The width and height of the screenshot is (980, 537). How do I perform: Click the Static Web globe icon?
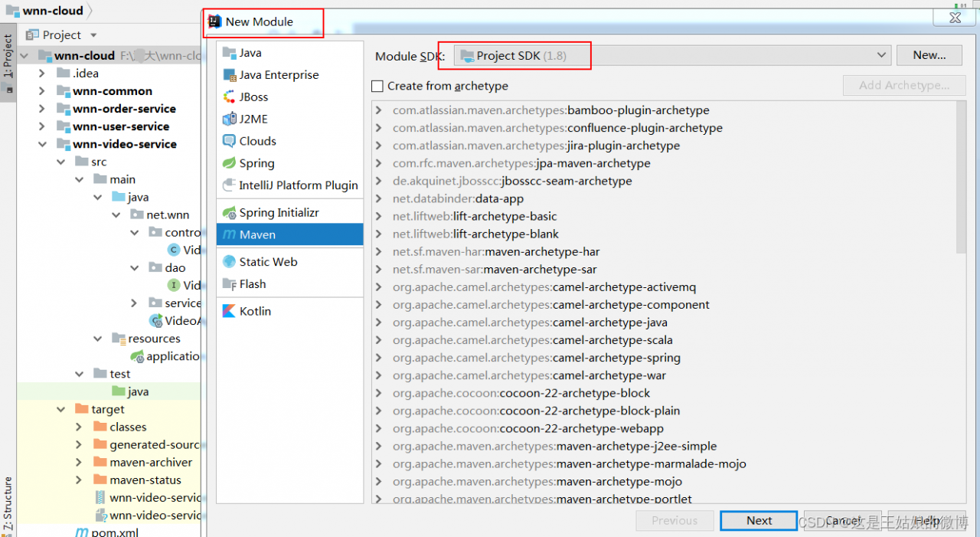(228, 262)
